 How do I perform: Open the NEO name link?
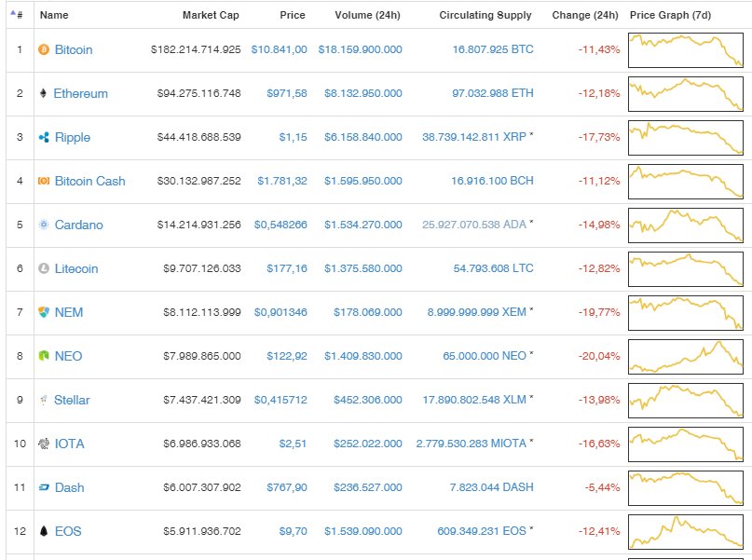click(68, 356)
